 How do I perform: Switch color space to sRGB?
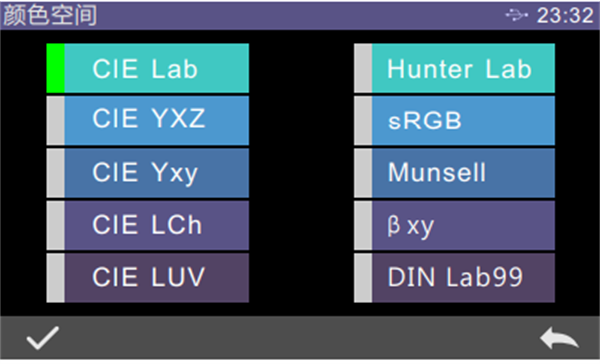(455, 121)
